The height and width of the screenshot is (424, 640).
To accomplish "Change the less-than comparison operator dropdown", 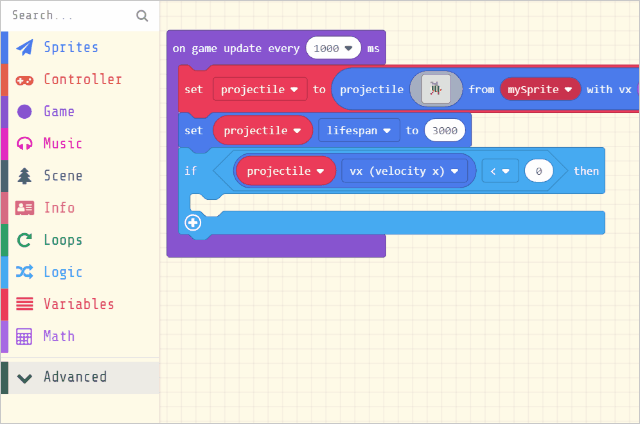I will (500, 171).
